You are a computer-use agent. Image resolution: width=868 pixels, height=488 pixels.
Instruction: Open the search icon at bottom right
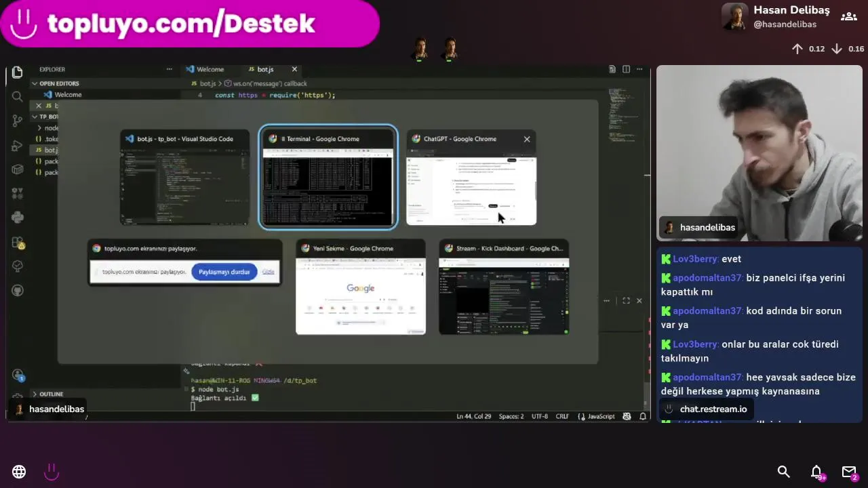(783, 472)
